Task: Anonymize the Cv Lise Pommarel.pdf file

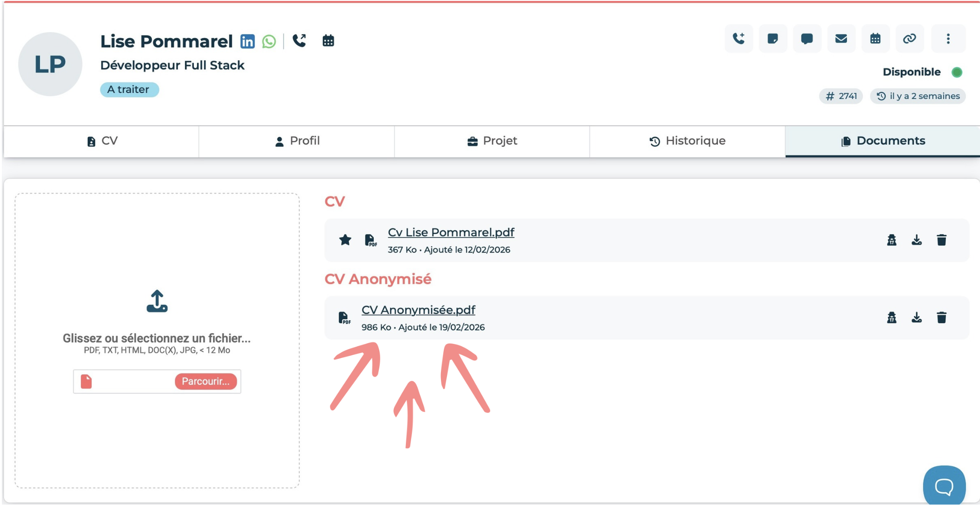Action: [892, 240]
